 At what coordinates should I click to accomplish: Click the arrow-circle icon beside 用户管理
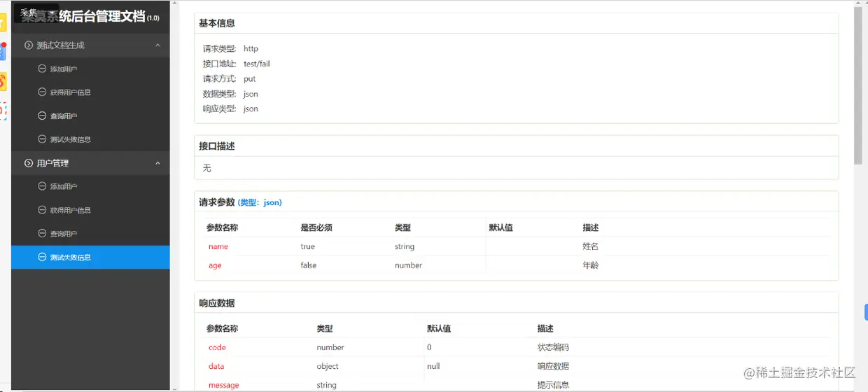pos(29,163)
